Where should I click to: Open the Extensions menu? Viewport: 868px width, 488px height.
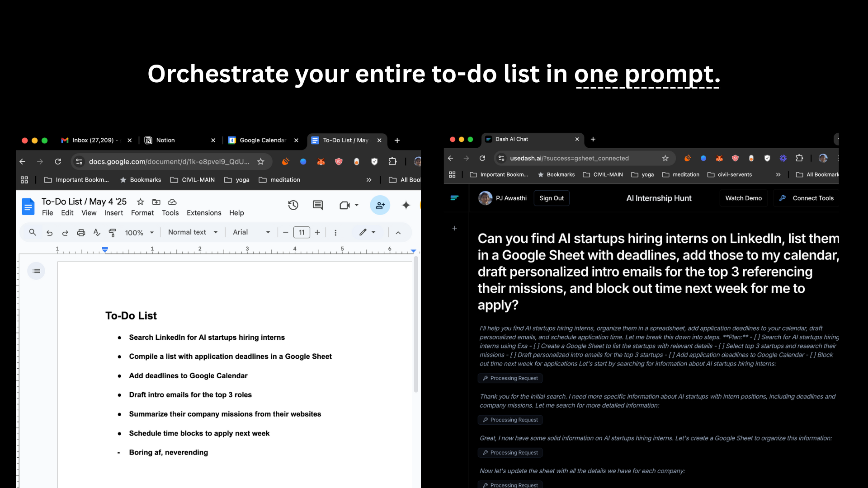(x=204, y=213)
